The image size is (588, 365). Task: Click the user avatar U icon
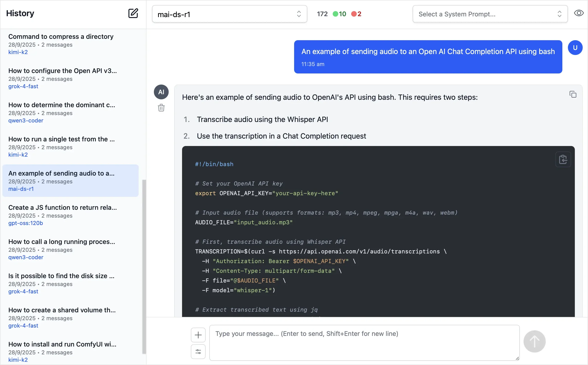click(x=575, y=48)
